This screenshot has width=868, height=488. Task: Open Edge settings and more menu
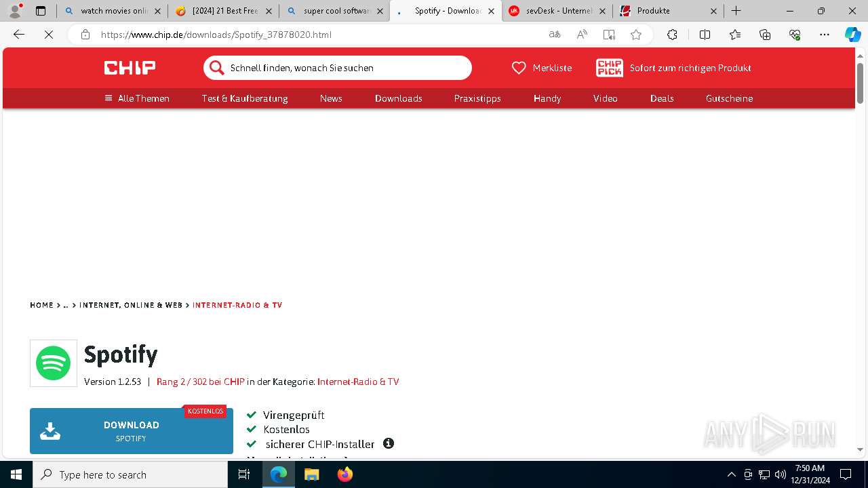coord(825,35)
